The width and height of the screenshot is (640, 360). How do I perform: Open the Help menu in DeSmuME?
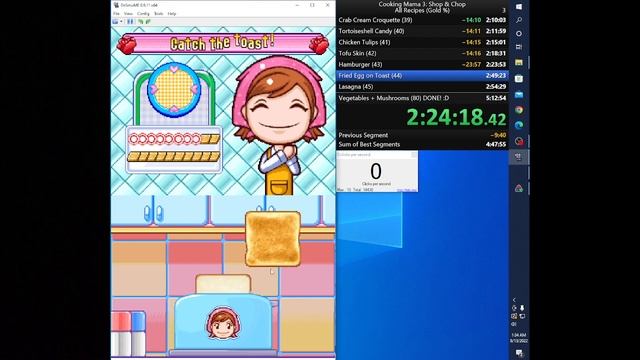click(x=172, y=13)
